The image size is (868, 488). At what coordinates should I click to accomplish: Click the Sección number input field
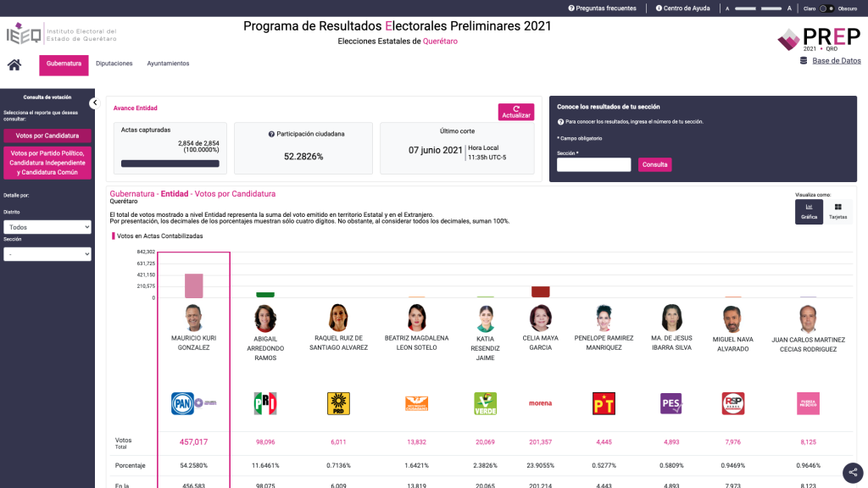click(593, 164)
